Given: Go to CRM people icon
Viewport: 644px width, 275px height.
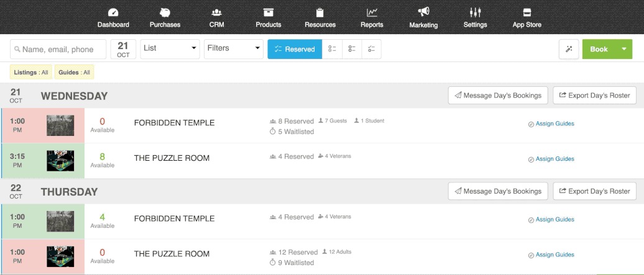Looking at the screenshot, I should pos(216,12).
